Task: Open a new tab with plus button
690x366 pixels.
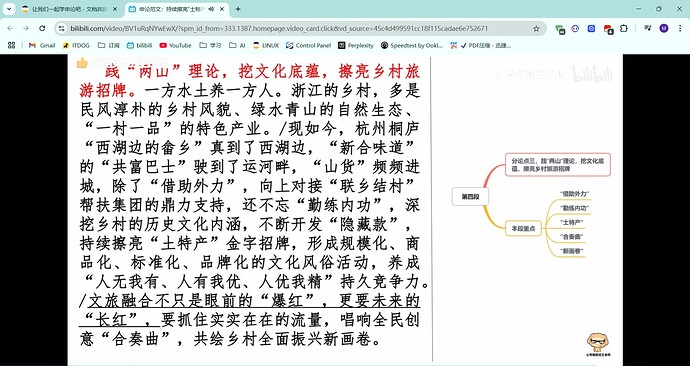Action: point(238,9)
